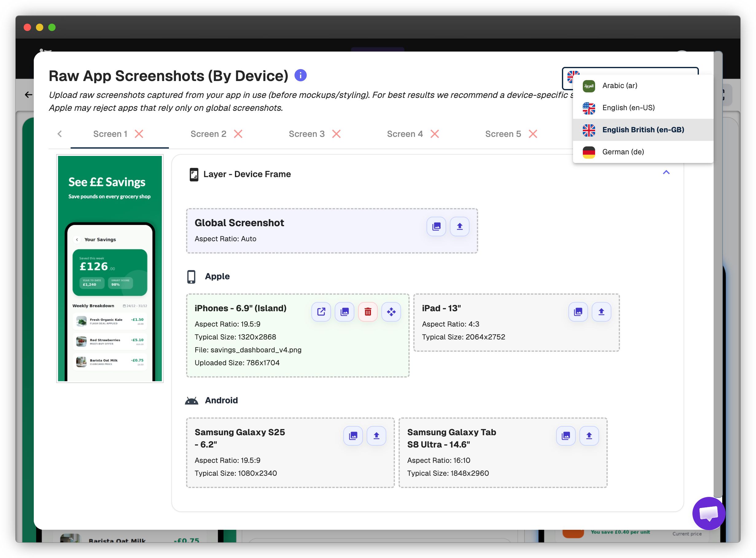Select German (de) language option
Screen dimensions: 756x558
643,152
